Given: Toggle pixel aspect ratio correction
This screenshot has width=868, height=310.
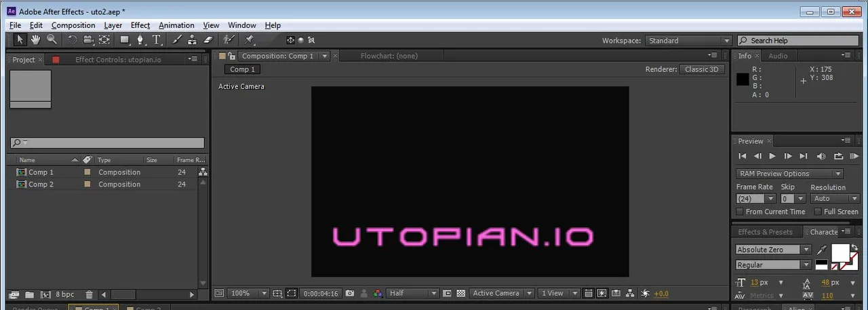Looking at the screenshot, I should tap(588, 293).
